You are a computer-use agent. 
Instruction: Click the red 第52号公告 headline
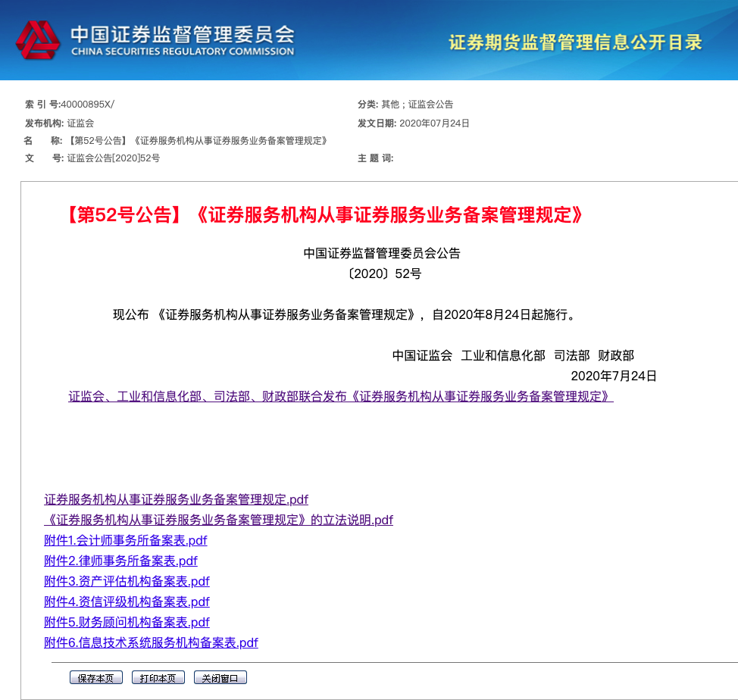(x=324, y=215)
